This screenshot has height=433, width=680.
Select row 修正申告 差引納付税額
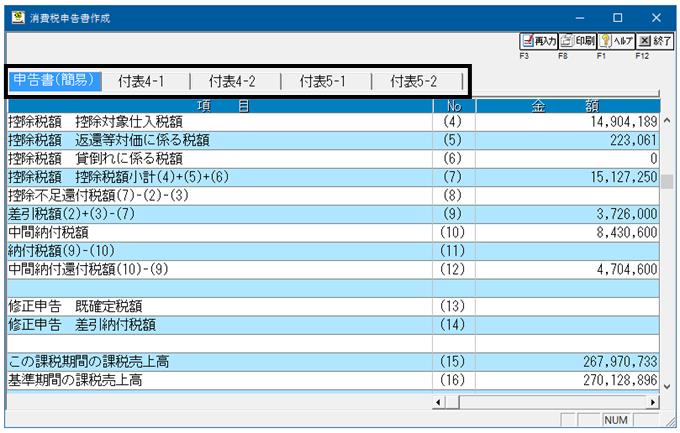(334, 325)
